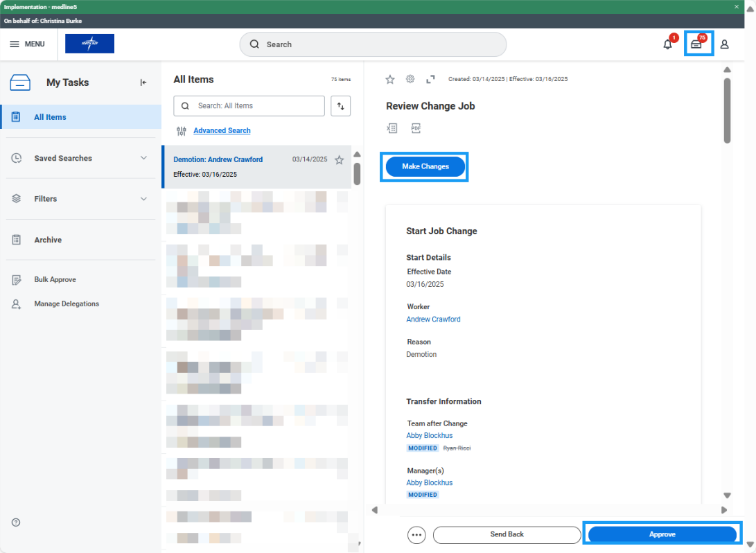The width and height of the screenshot is (756, 553).
Task: Star the Review Change Job task
Action: click(389, 79)
